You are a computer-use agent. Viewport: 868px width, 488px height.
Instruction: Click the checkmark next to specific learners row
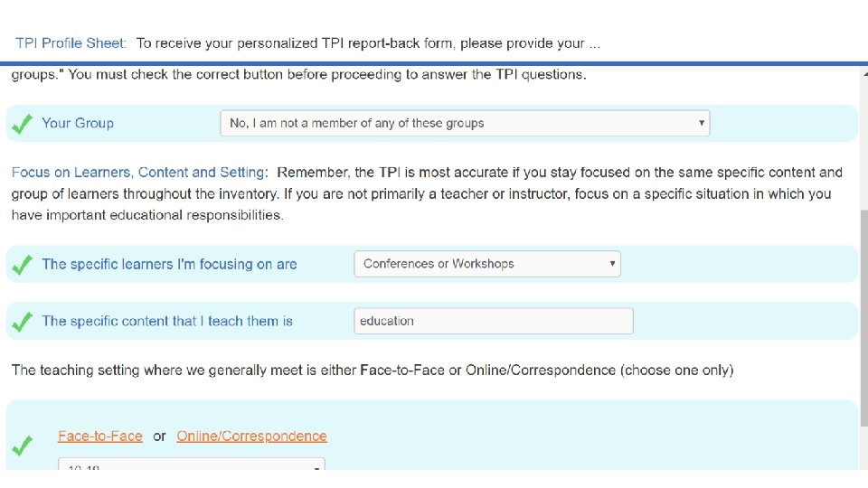tap(23, 265)
